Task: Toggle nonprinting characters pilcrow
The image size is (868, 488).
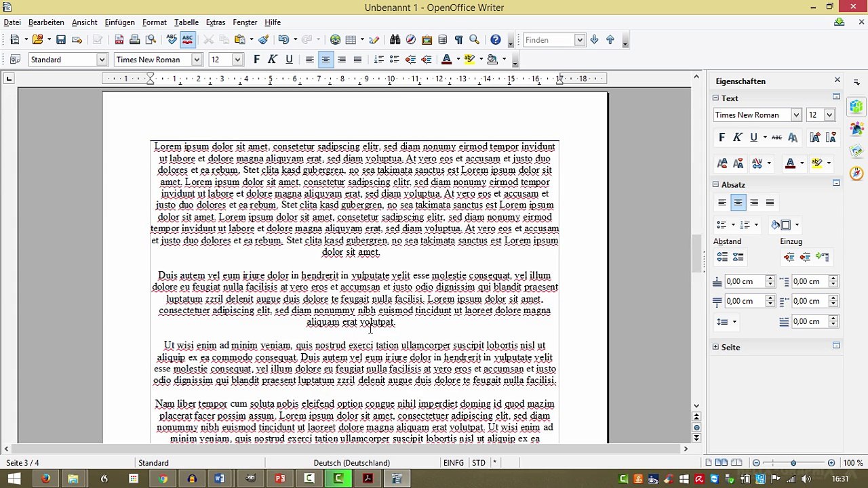Action: click(x=458, y=40)
